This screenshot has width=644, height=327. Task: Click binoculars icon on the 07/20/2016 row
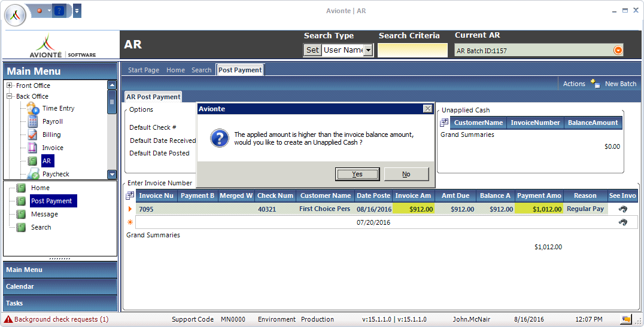click(x=622, y=222)
